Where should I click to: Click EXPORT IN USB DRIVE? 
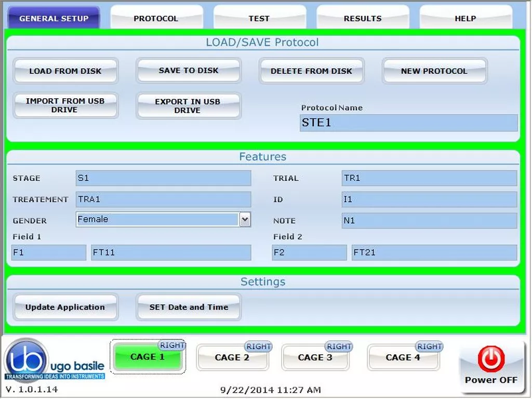tap(189, 105)
